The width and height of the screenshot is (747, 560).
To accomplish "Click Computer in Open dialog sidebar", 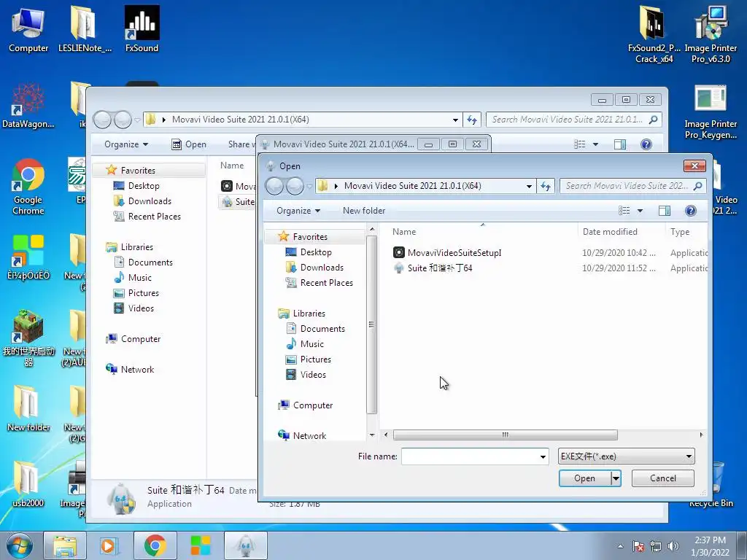I will pos(306,405).
